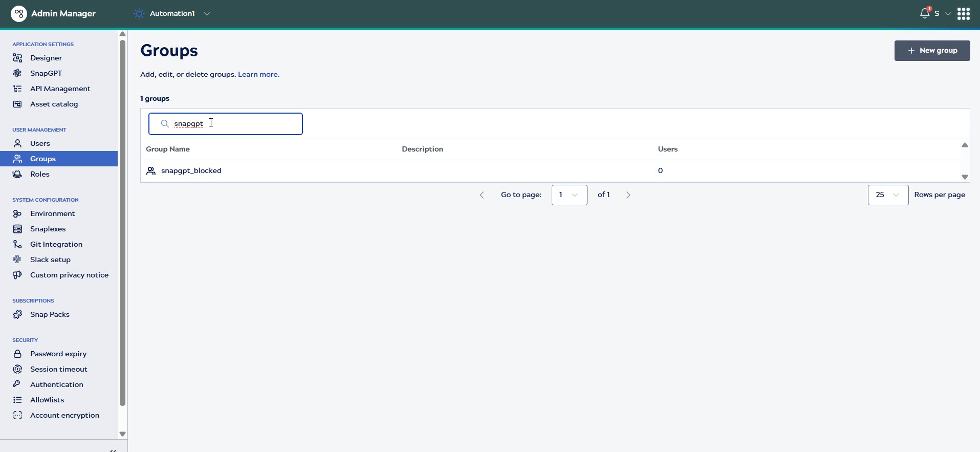Image resolution: width=980 pixels, height=452 pixels.
Task: Click the New group button
Action: [x=932, y=51]
